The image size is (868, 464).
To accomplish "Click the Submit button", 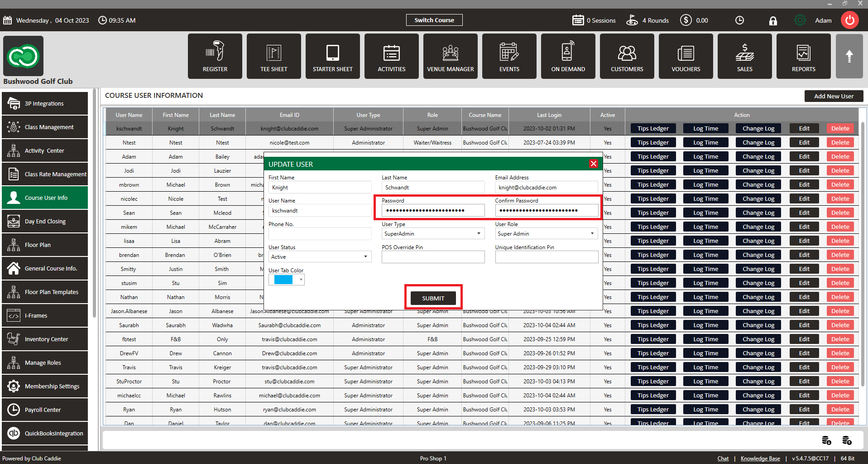I will pyautogui.click(x=433, y=298).
